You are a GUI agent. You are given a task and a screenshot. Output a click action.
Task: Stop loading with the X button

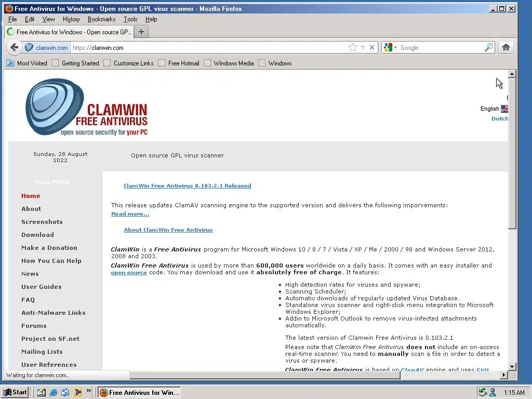(372, 47)
